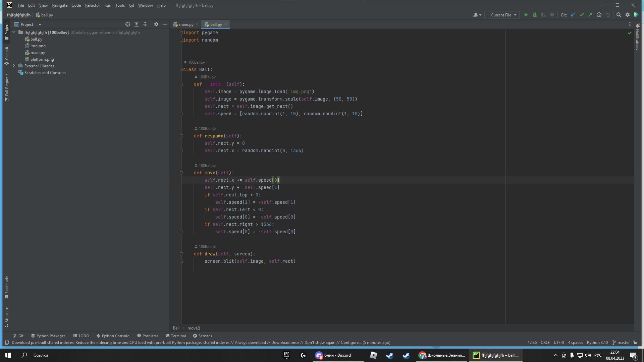Click the lock icon in status bar
Screen dimensions: 644x362
point(635,343)
